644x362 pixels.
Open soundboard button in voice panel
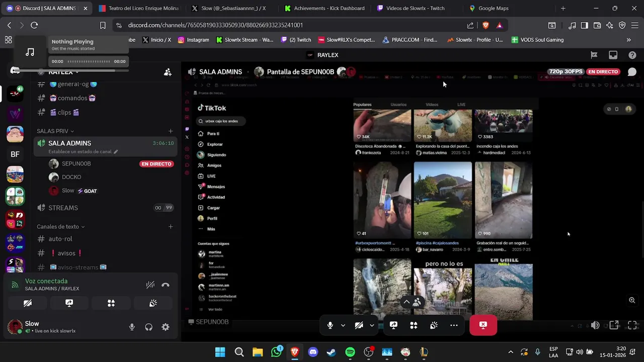153,303
